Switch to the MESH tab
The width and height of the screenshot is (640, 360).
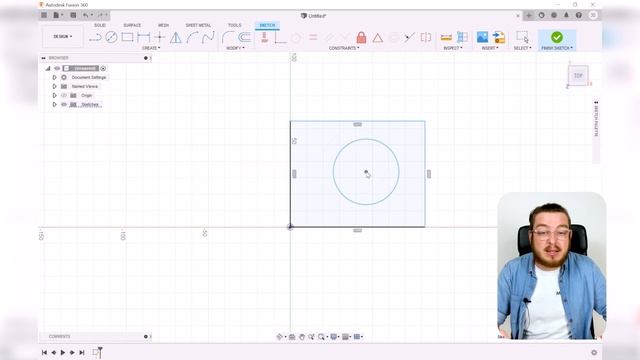click(x=163, y=25)
